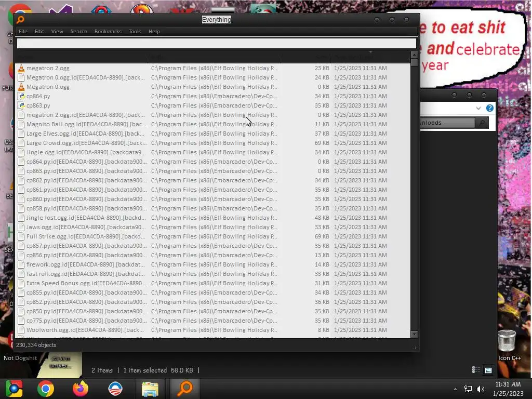Image resolution: width=532 pixels, height=399 pixels.
Task: Click Python file icon beside cp864.py
Action: pos(21,96)
